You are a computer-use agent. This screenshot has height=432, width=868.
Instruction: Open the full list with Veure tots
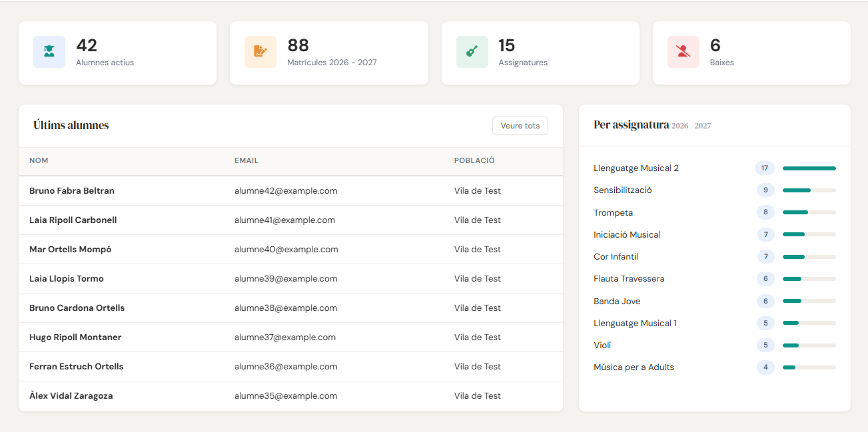pyautogui.click(x=520, y=126)
